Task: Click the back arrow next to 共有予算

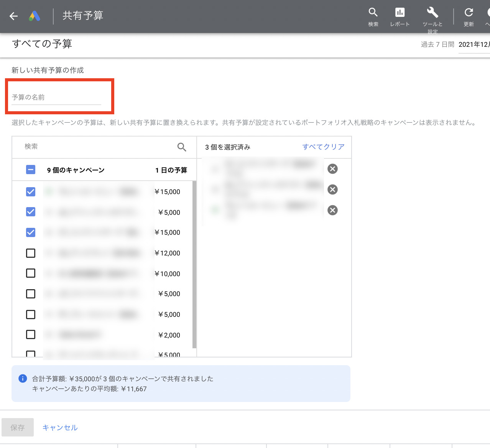Action: pyautogui.click(x=13, y=16)
